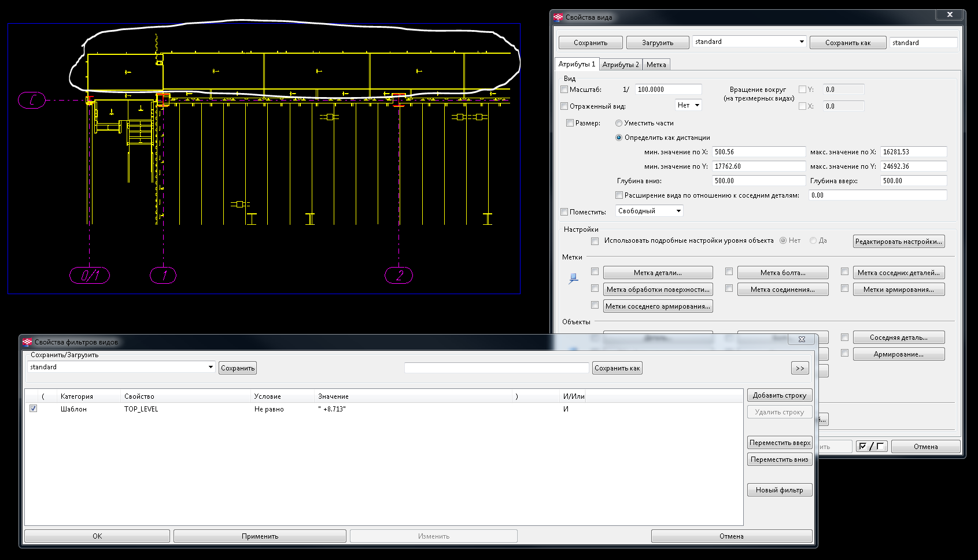Click the Tekla logo in Свойства вида title bar

pyautogui.click(x=558, y=17)
